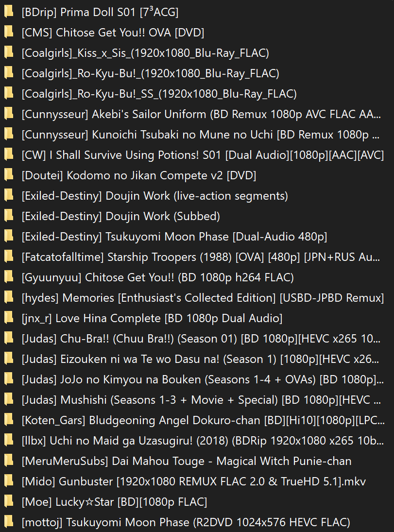Select the folder icon for Coalgirls Kiss_x_Sis
Image resolution: width=394 pixels, height=532 pixels.
pyautogui.click(x=8, y=52)
